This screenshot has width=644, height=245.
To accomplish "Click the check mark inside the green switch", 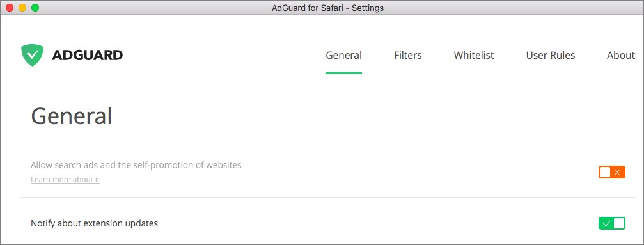I will (x=606, y=224).
